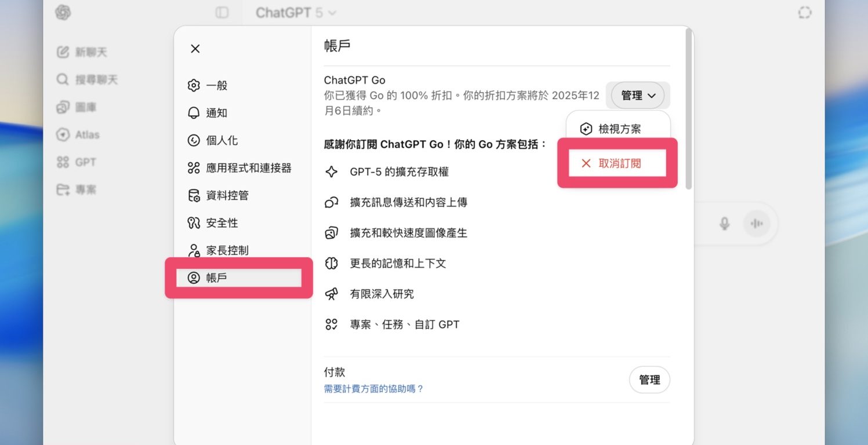This screenshot has height=445, width=868.
Task: Toggle the sidebar panel icon
Action: tap(222, 13)
